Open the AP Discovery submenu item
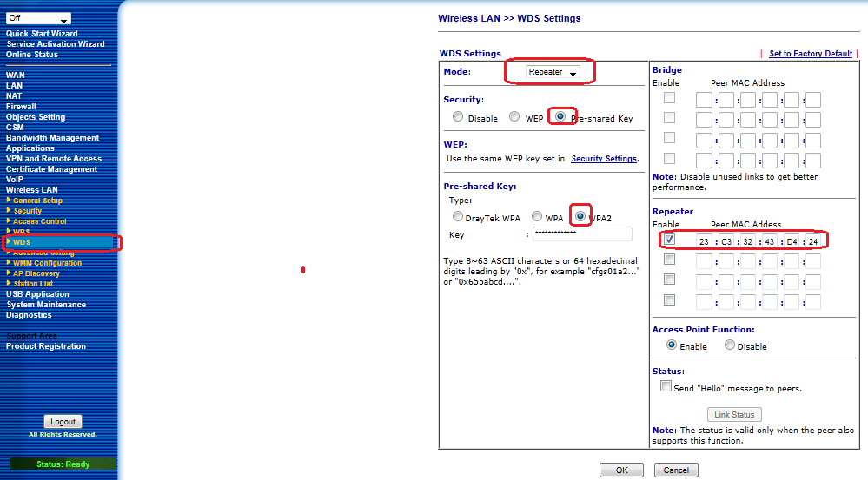Image resolution: width=868 pixels, height=480 pixels. click(36, 273)
